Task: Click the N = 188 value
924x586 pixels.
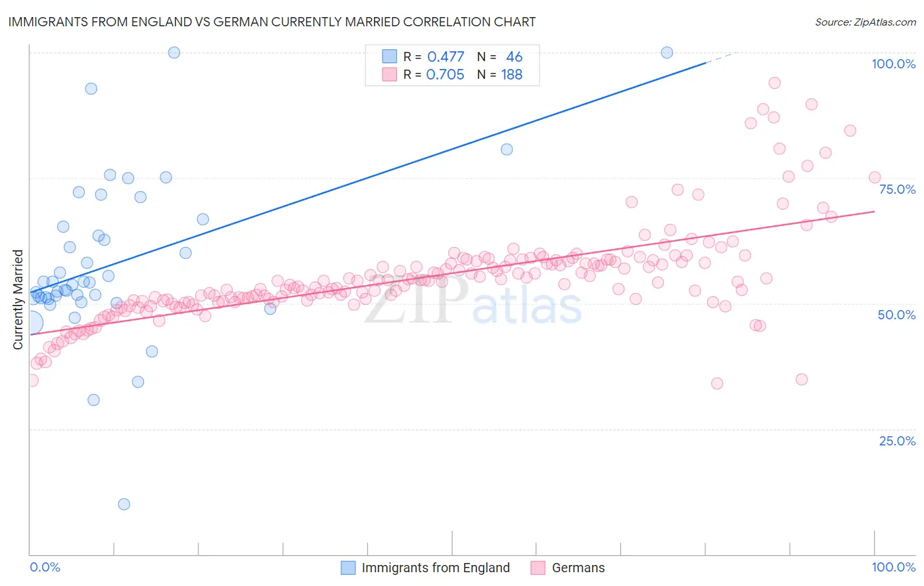Action: [x=500, y=74]
